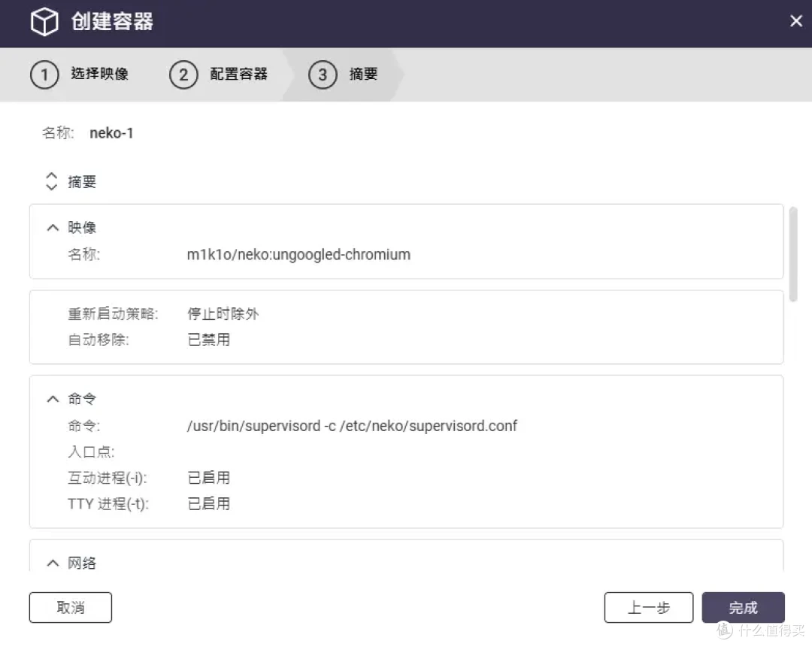The height and width of the screenshot is (647, 812).
Task: Click the restart policy value 停止时除外
Action: (x=223, y=314)
